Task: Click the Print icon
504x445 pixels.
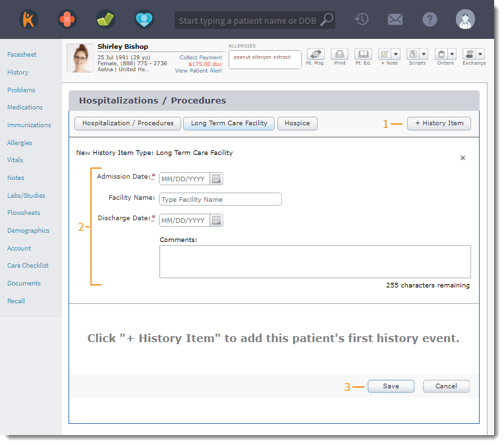Action: (339, 54)
